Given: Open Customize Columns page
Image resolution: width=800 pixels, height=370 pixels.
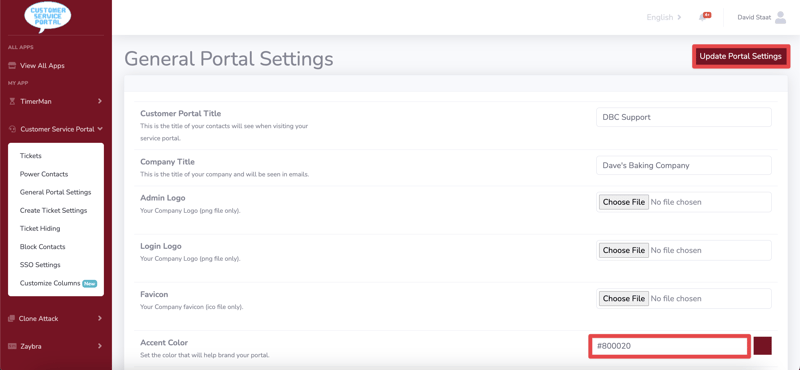Looking at the screenshot, I should click(x=50, y=283).
